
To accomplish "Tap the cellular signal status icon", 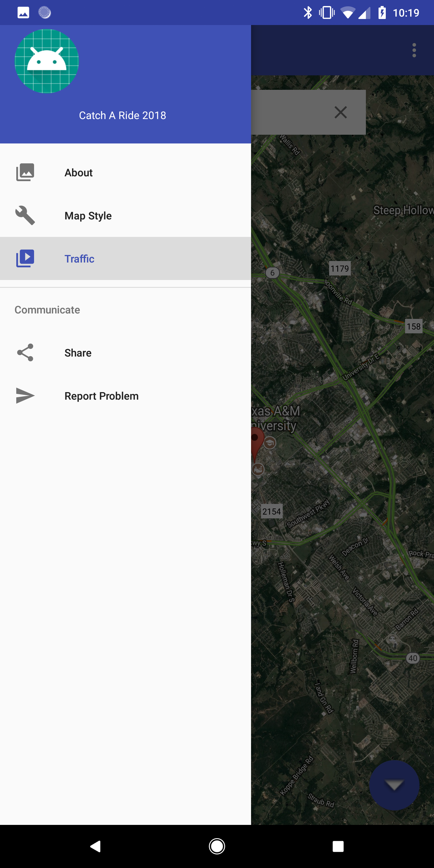I will [x=364, y=13].
